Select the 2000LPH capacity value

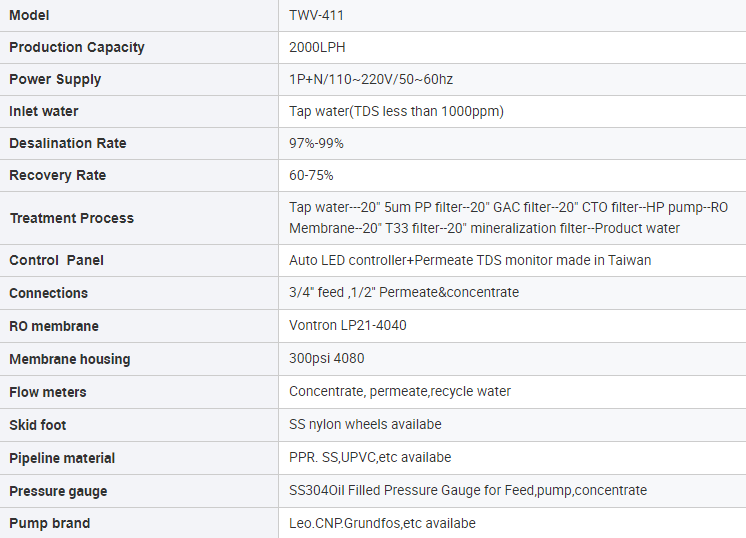tap(317, 47)
